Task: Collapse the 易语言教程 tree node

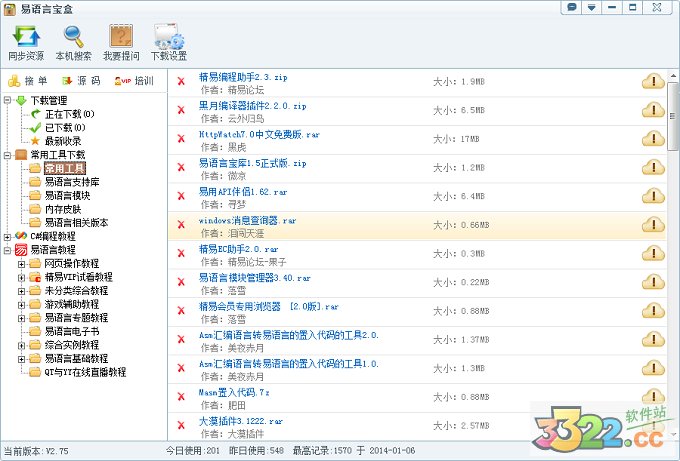Action: coord(7,250)
